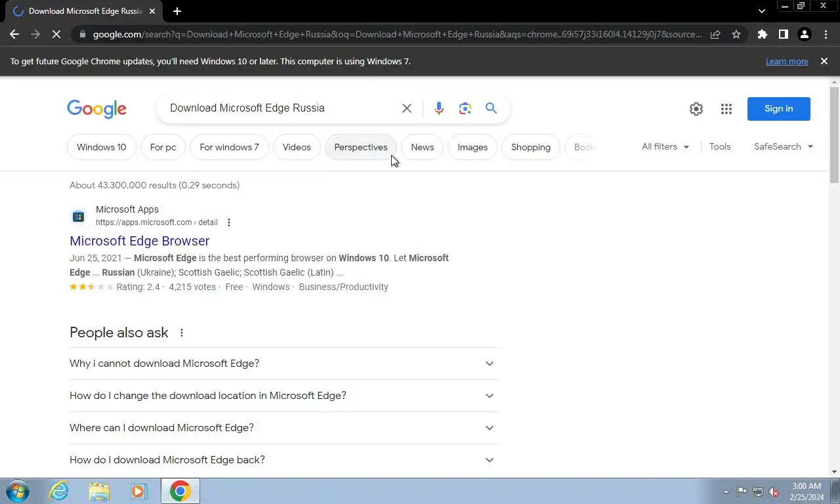Expand How do I download Edge back
840x504 pixels.
click(283, 460)
